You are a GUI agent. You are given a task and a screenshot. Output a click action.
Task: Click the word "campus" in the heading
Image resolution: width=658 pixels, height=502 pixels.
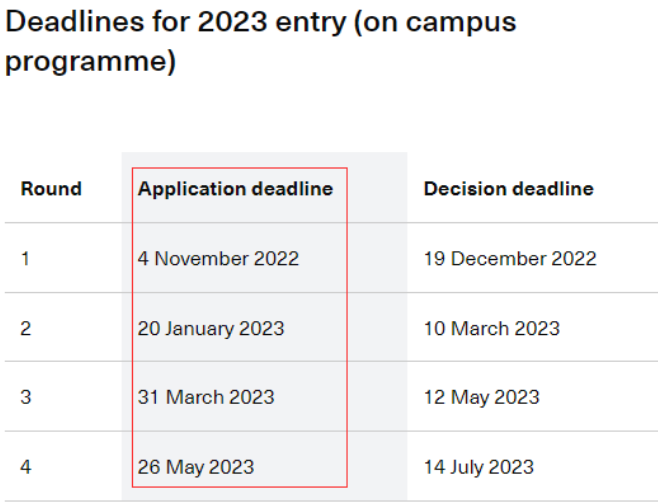(x=461, y=22)
